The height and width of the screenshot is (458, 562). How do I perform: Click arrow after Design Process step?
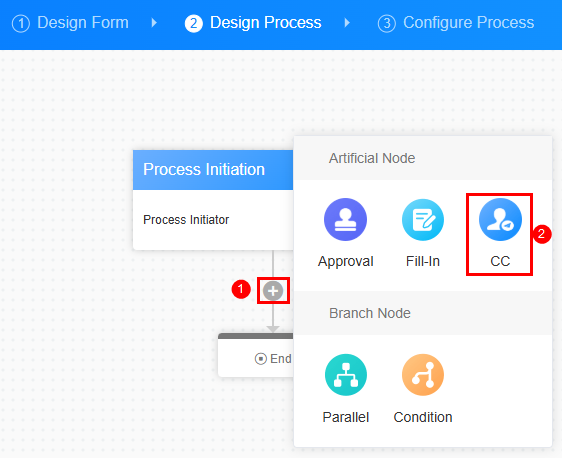coord(347,23)
